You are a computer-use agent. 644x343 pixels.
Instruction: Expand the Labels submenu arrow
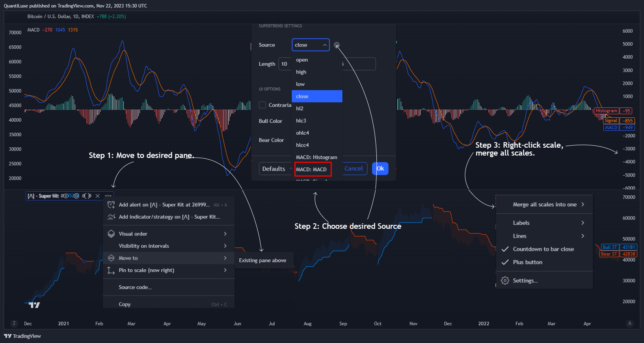pos(583,223)
